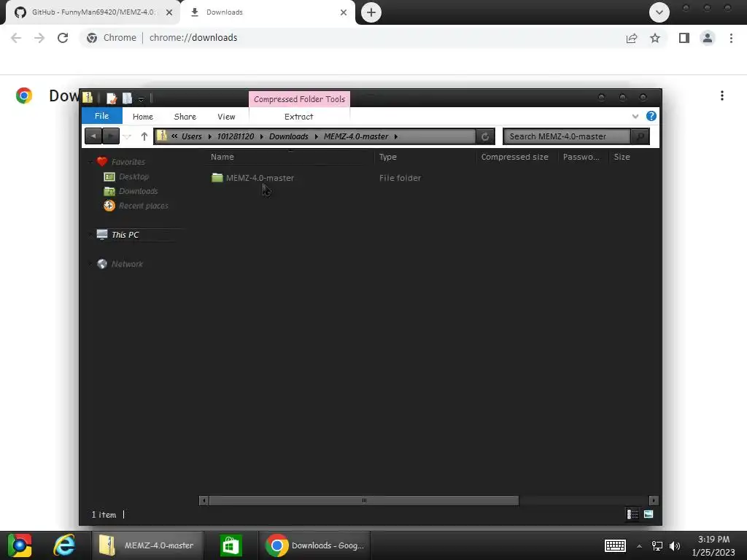Screen dimensions: 747x560
Task: Share this page icon in Chrome
Action: [632, 38]
